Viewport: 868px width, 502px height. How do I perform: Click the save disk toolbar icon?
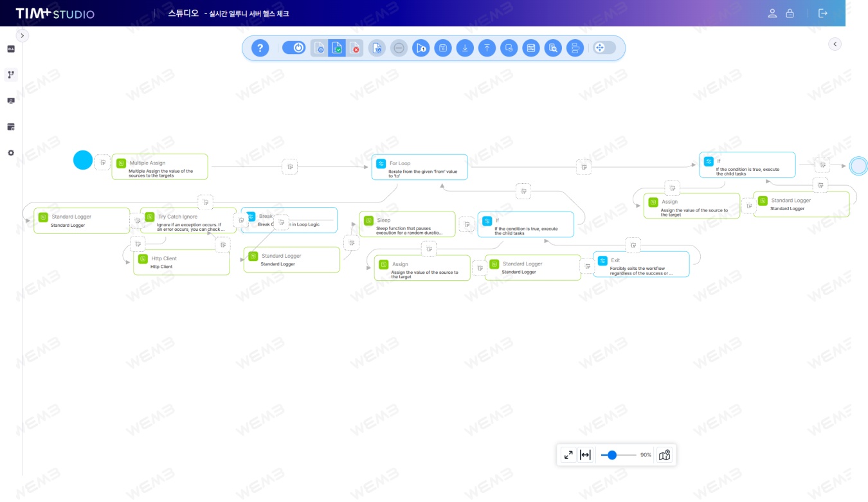coord(443,48)
